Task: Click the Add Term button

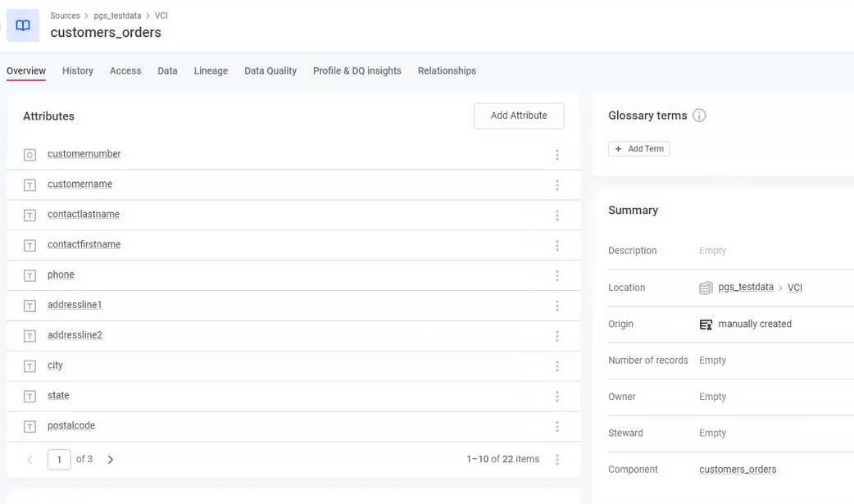Action: point(638,149)
